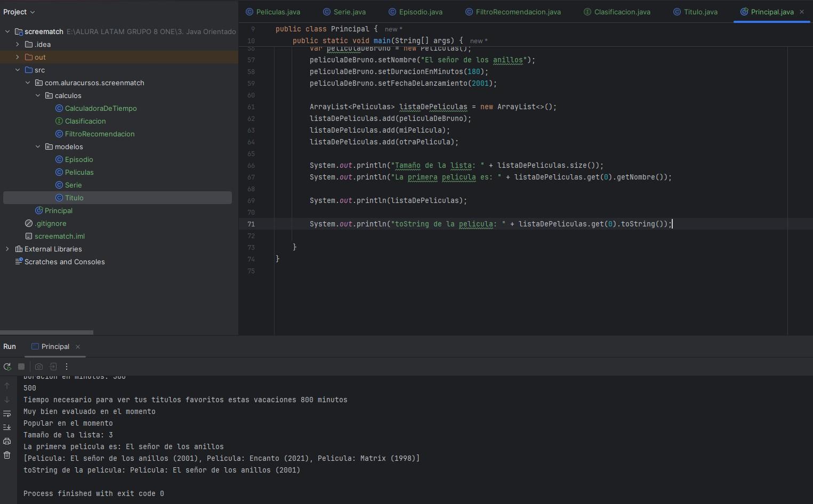Expand the out folder
This screenshot has width=813, height=504.
click(18, 57)
